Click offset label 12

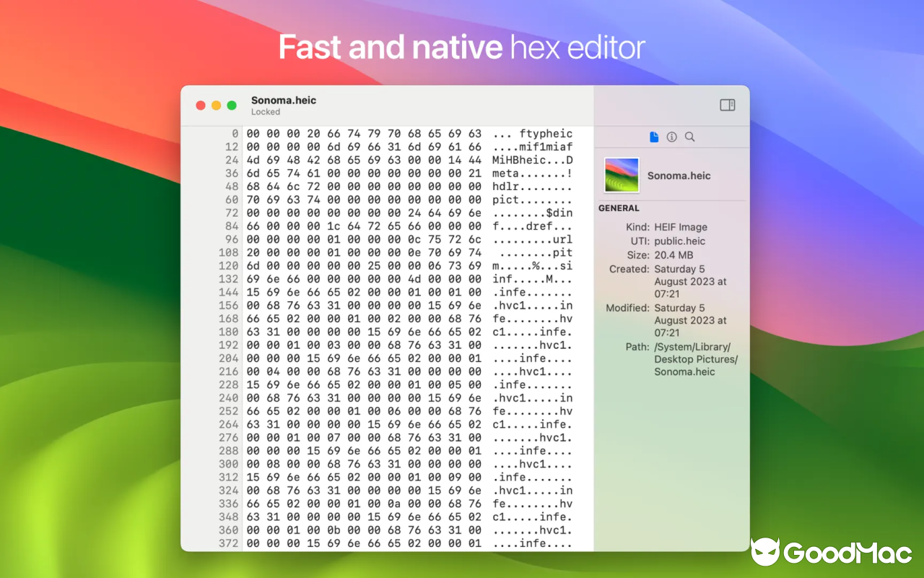pyautogui.click(x=232, y=147)
